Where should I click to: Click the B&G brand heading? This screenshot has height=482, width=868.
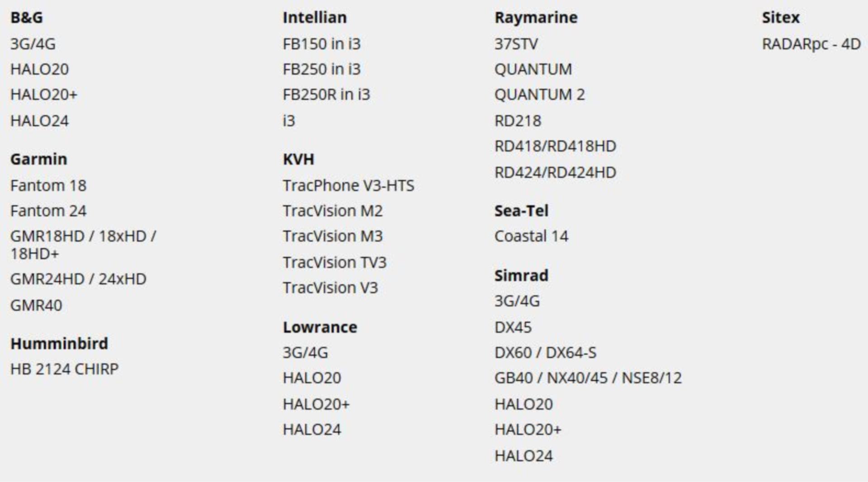[27, 18]
